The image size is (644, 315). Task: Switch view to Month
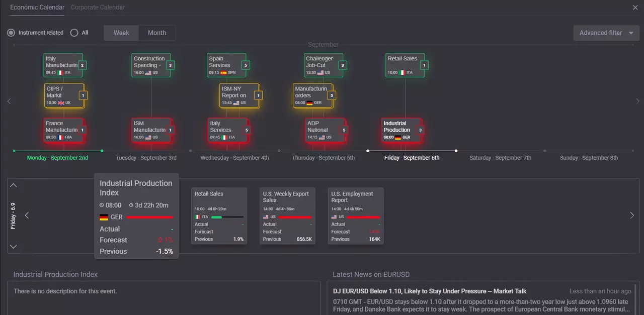(x=157, y=33)
